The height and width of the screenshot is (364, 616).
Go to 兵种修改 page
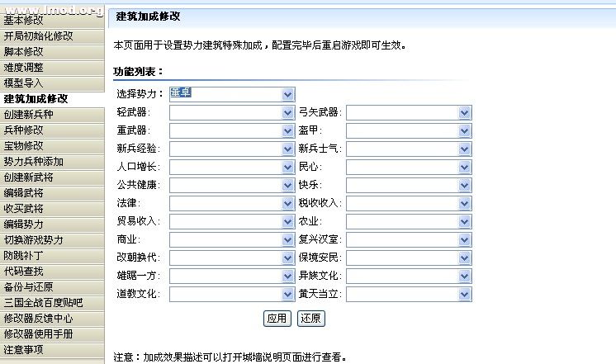(x=52, y=130)
